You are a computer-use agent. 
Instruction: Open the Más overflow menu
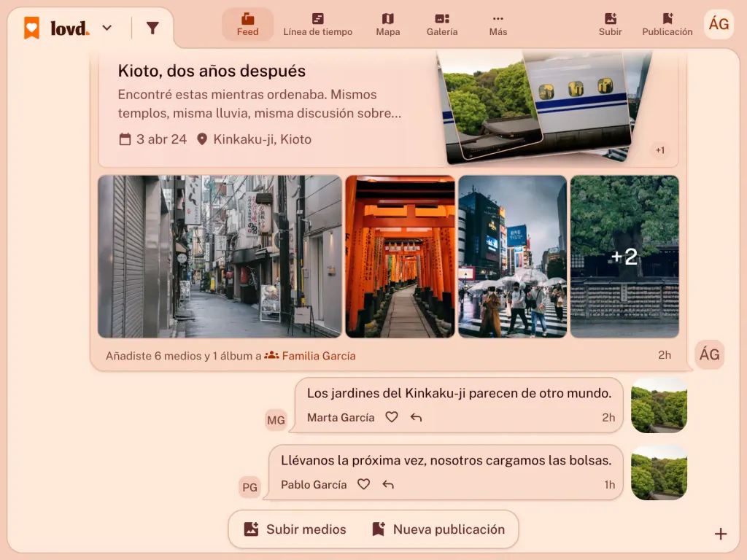(x=498, y=24)
